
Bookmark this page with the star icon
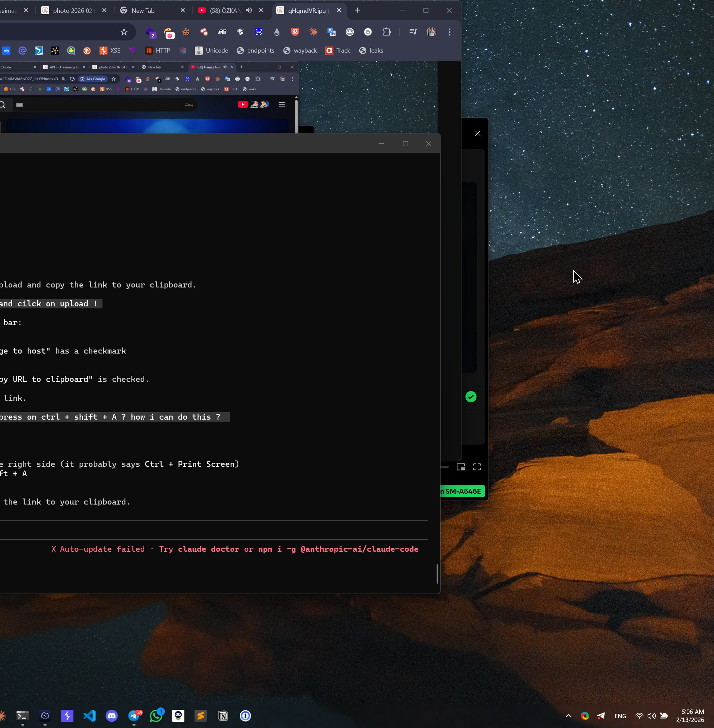[x=124, y=32]
